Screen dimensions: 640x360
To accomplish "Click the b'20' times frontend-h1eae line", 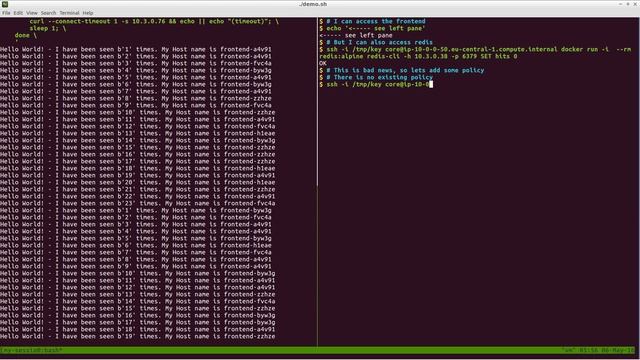I will 138,182.
